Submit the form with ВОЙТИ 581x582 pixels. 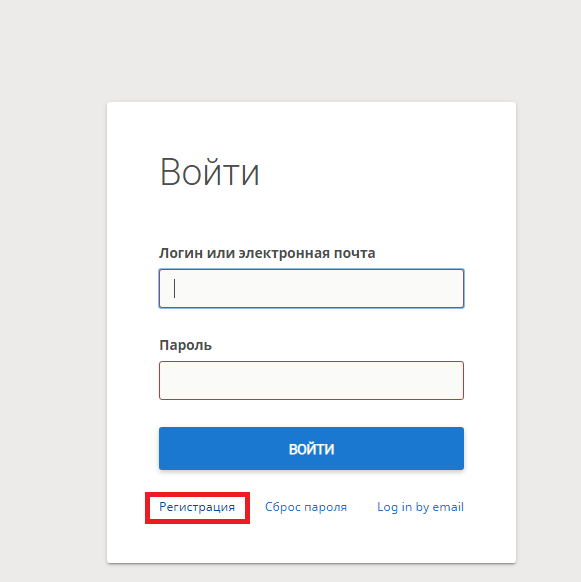click(311, 448)
